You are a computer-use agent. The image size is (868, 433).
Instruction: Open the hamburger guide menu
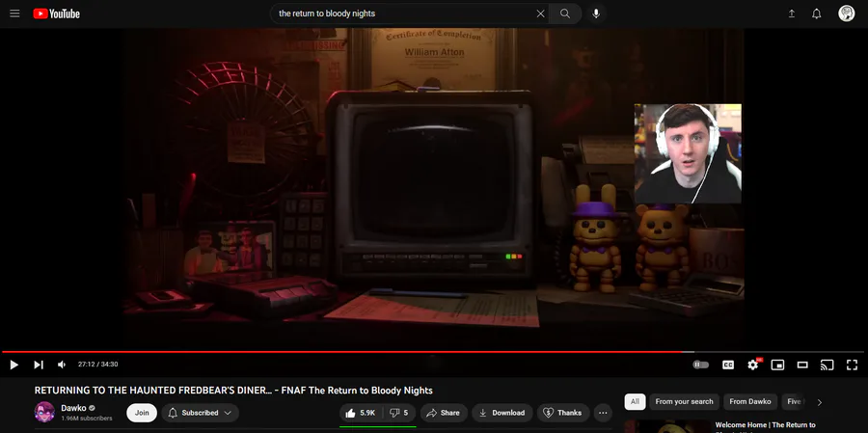point(14,14)
